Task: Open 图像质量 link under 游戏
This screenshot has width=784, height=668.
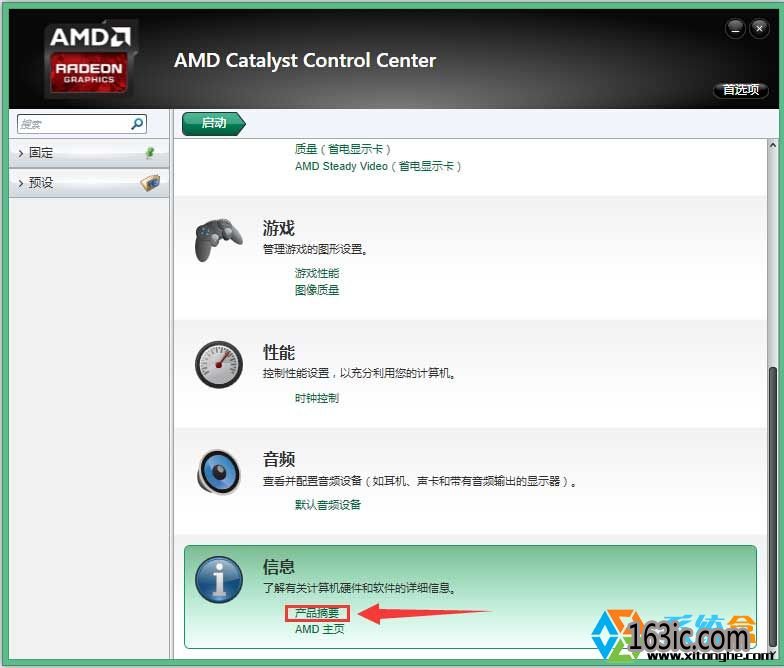Action: click(317, 290)
